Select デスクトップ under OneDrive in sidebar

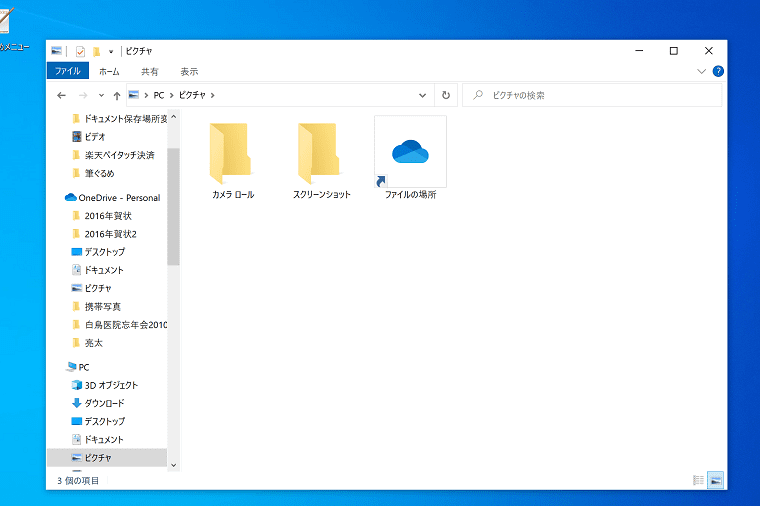(98, 252)
